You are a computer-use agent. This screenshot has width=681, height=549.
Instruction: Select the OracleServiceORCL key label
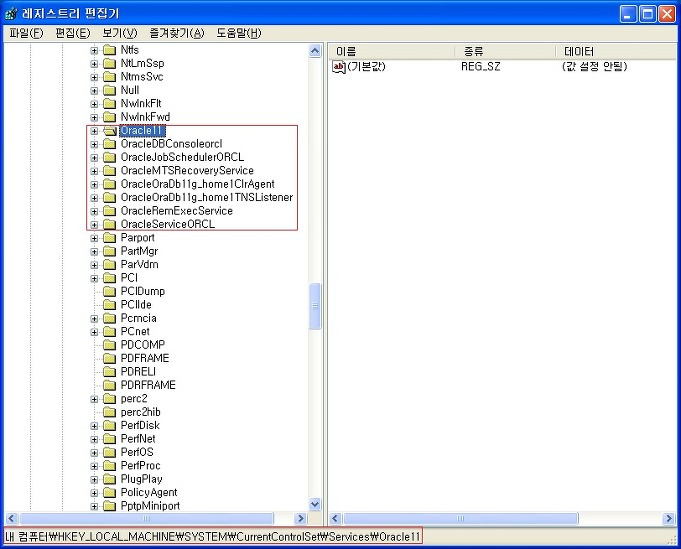click(168, 225)
